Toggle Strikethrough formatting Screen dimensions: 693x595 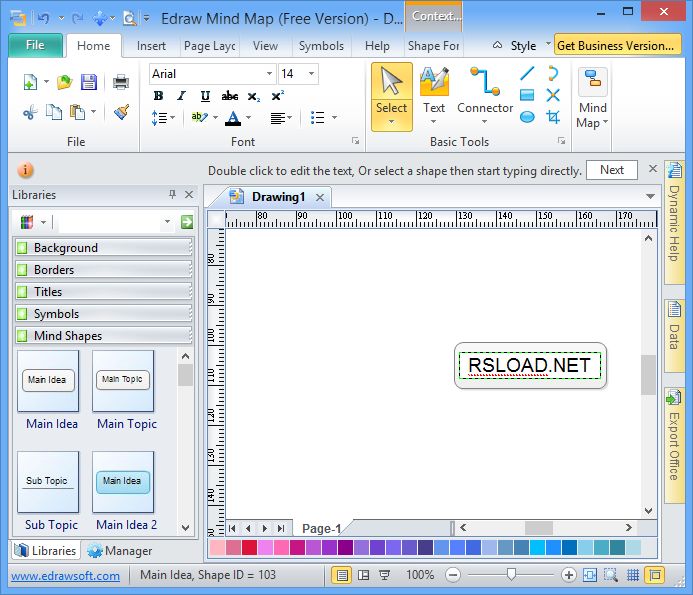pos(229,96)
